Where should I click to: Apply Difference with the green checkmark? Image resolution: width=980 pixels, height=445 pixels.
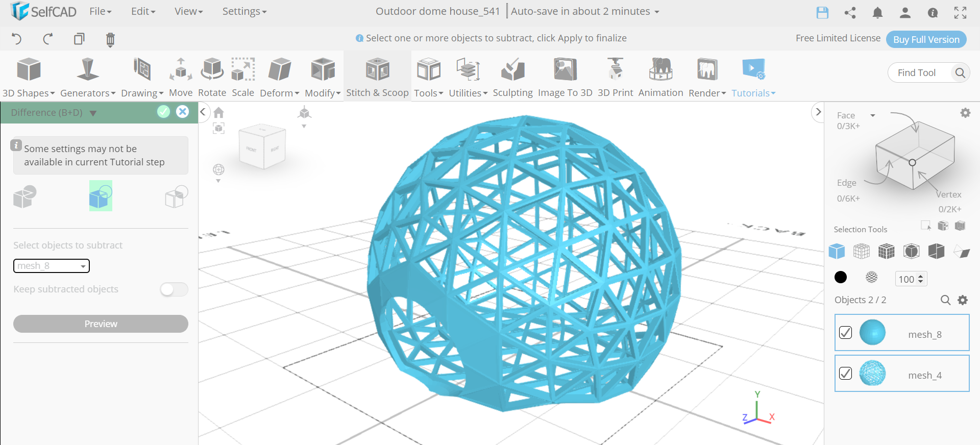163,112
